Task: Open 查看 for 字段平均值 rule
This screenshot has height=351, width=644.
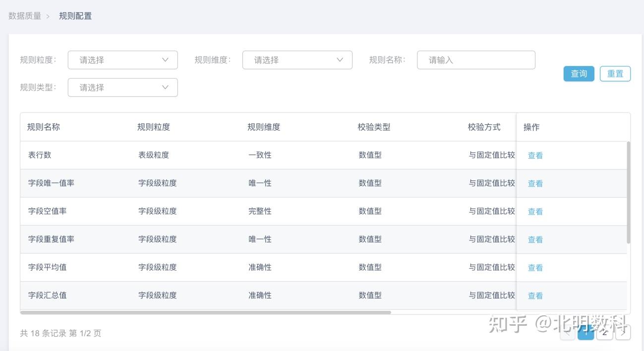Action: 535,268
